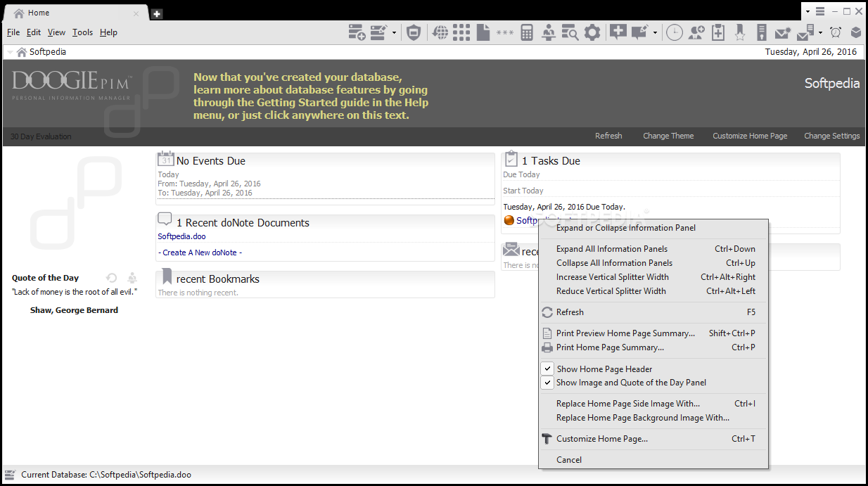Select Print Home Page Summary
This screenshot has height=486, width=868.
(x=653, y=347)
